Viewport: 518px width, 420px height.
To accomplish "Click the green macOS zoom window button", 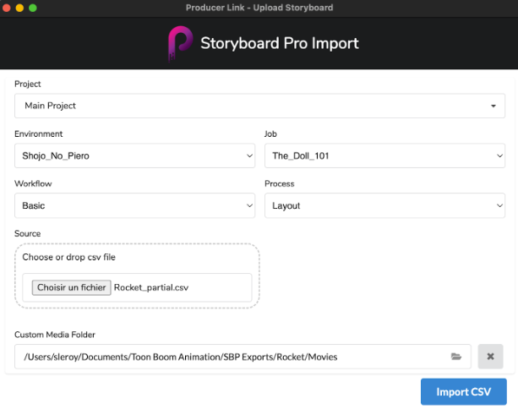I will tap(33, 8).
